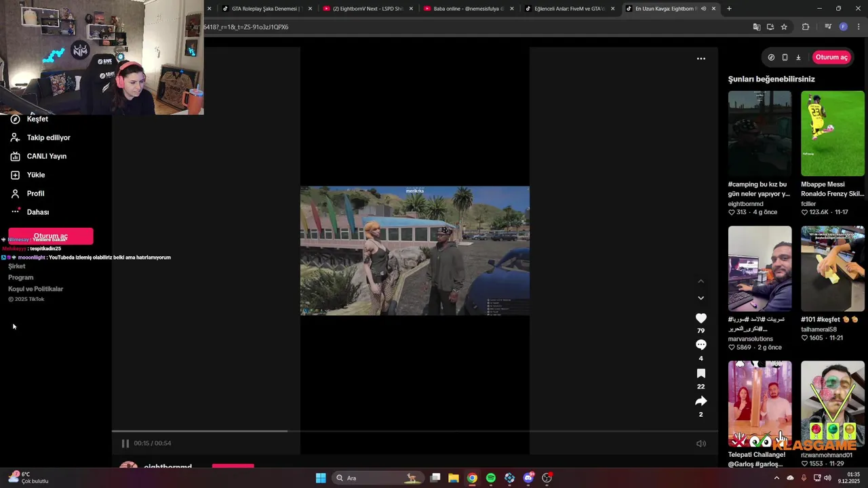Open Chrome media controls icon

point(828,27)
